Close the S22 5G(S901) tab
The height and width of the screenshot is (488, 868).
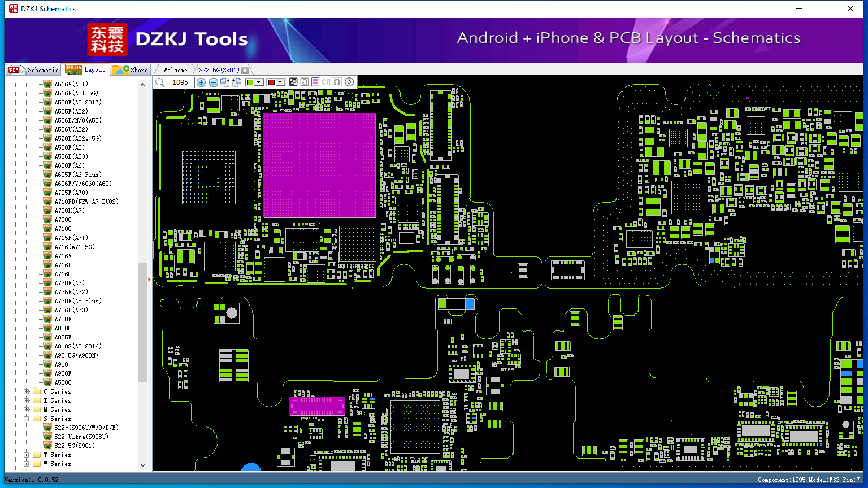point(245,70)
